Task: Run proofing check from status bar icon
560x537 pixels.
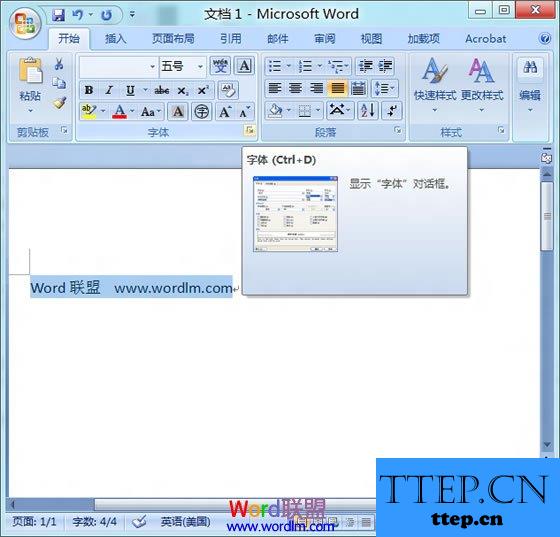Action: [x=139, y=522]
